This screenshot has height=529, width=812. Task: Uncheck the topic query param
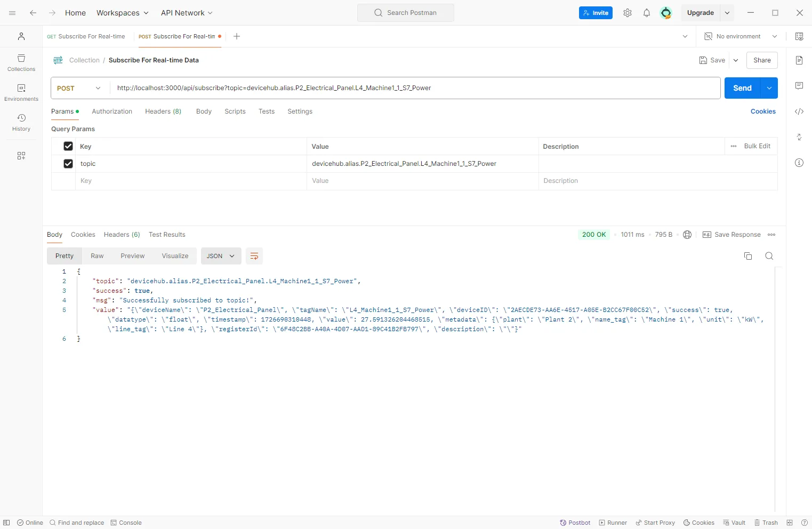[68, 164]
